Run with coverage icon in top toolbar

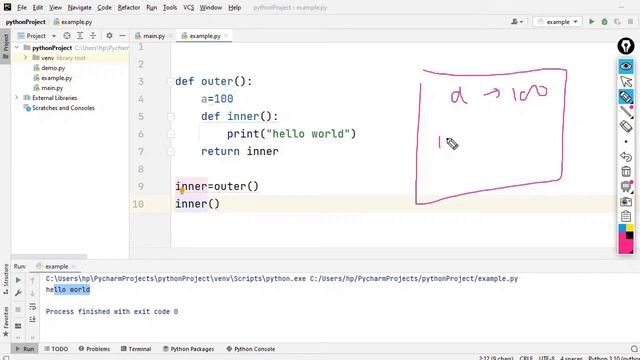pyautogui.click(x=617, y=22)
